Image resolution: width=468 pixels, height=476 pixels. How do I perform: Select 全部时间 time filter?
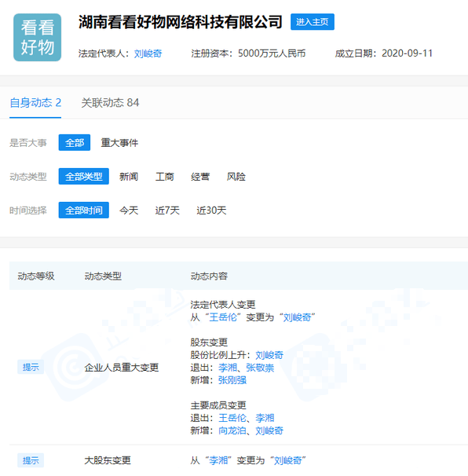tap(84, 210)
